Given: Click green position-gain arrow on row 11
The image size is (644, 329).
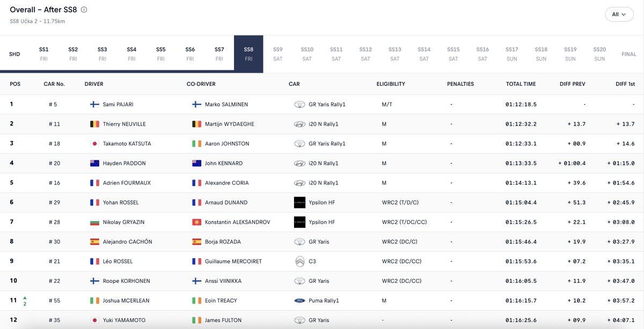Looking at the screenshot, I should click(x=25, y=298).
